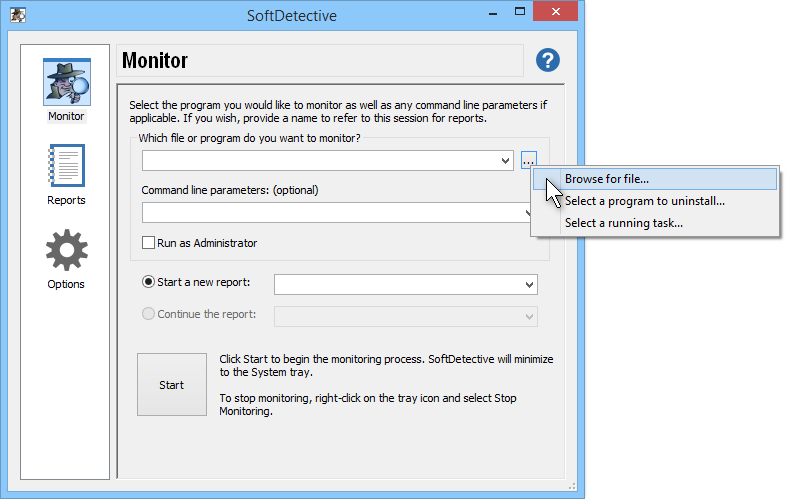Image resolution: width=785 pixels, height=499 pixels.
Task: Click the Start button
Action: click(172, 384)
